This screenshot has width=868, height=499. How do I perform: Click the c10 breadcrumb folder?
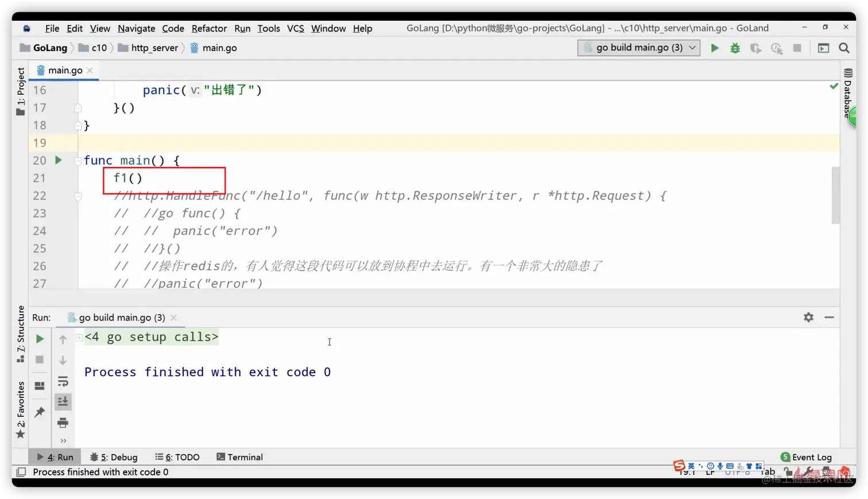[92, 48]
